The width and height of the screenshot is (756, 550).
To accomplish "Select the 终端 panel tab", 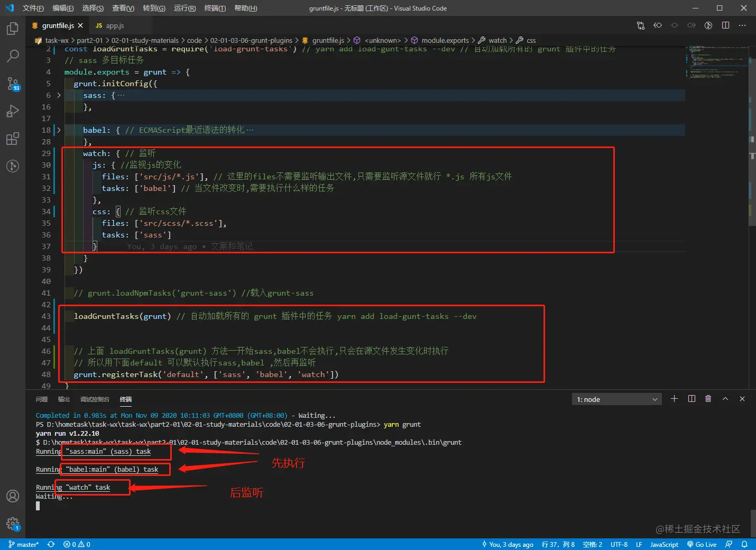I will click(126, 399).
